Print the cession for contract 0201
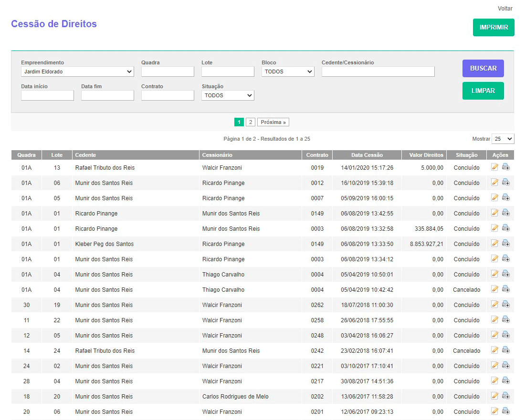 [505, 411]
